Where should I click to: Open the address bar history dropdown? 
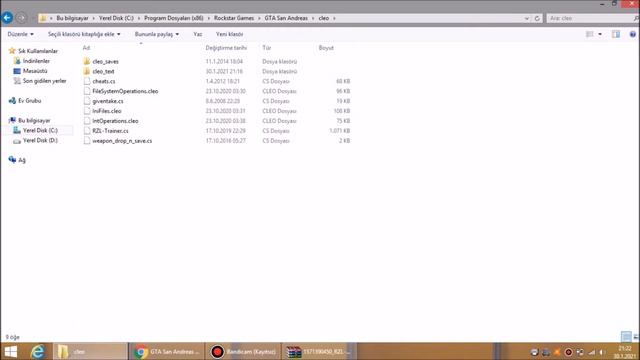[x=527, y=18]
